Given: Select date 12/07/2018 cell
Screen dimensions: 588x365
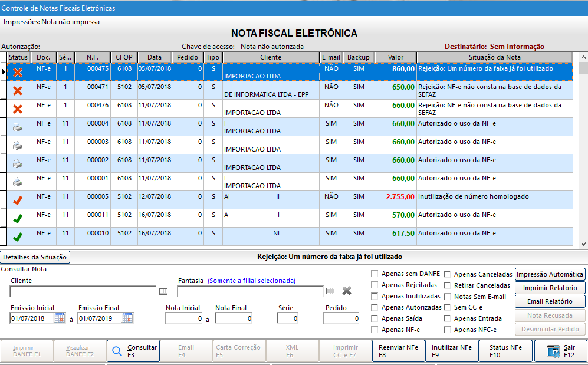Looking at the screenshot, I should (x=155, y=200).
